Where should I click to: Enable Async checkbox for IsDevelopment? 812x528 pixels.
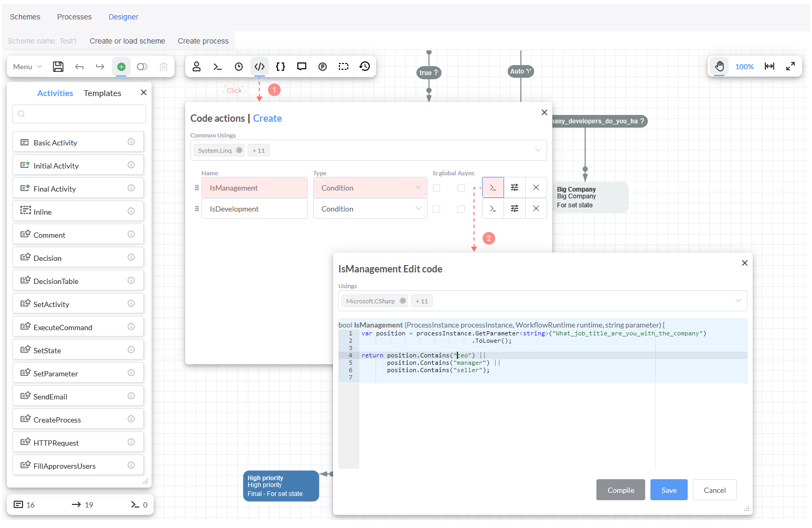coord(461,209)
